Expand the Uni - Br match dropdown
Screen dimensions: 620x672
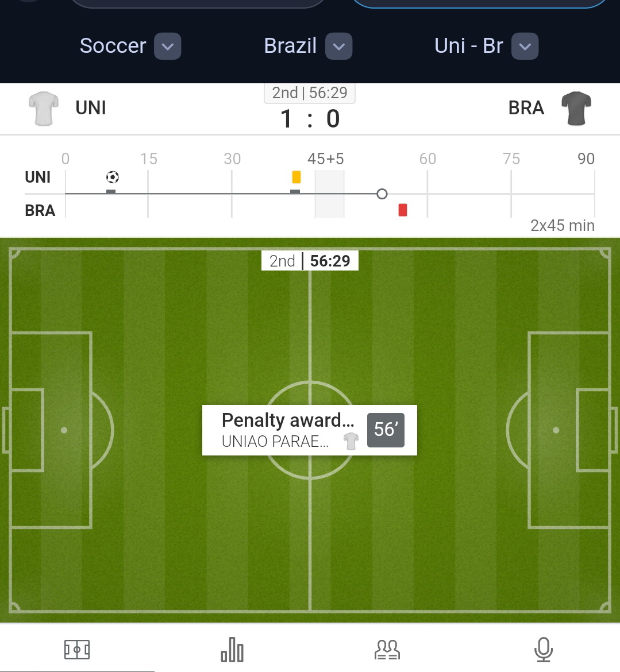(525, 47)
